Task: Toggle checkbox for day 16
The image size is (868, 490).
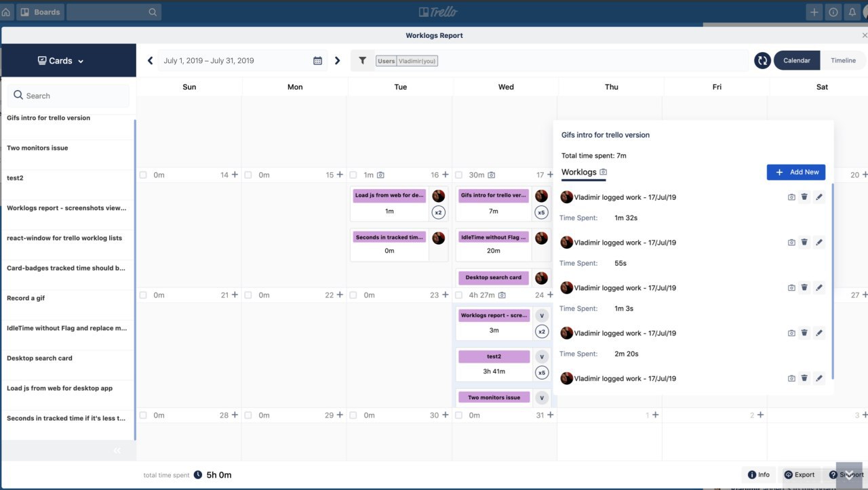Action: point(353,175)
